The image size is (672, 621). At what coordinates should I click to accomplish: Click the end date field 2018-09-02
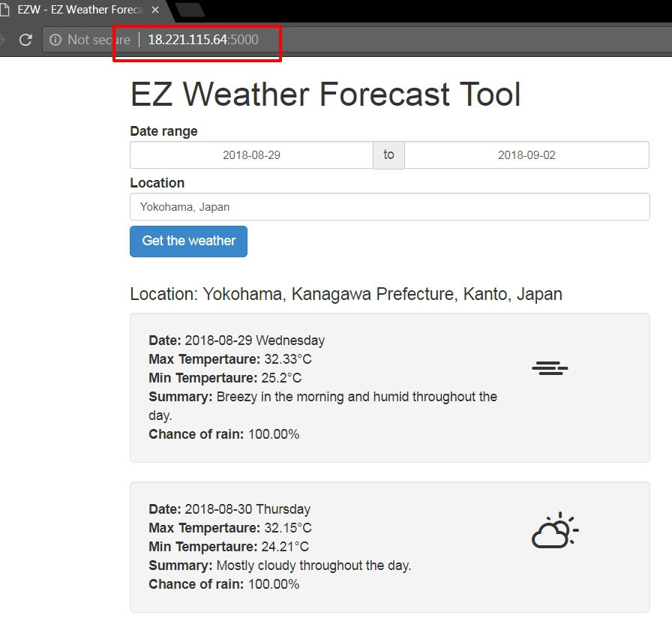point(526,155)
